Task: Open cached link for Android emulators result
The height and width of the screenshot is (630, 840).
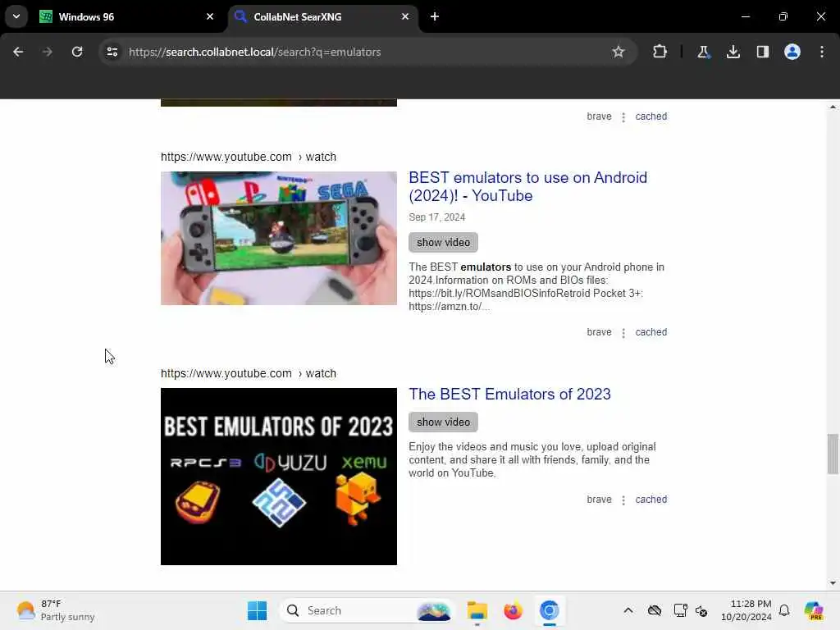Action: coord(651,332)
